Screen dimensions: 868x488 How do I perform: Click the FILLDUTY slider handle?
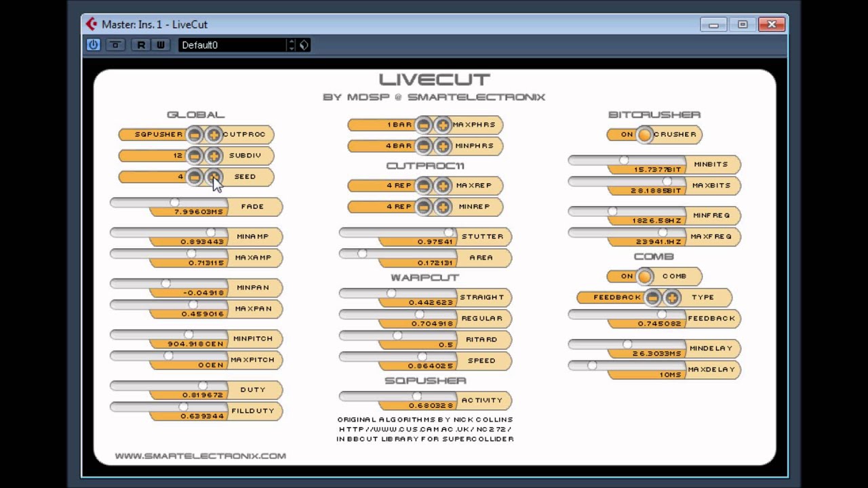tap(183, 406)
